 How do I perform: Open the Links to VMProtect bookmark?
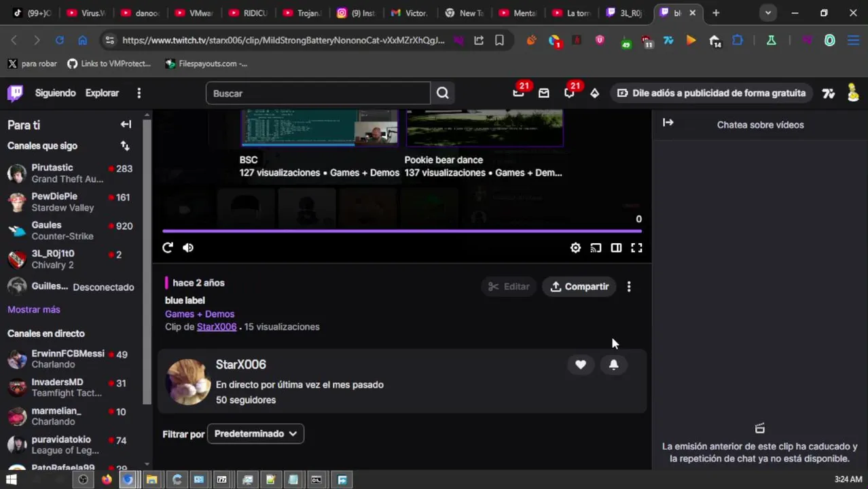point(109,64)
